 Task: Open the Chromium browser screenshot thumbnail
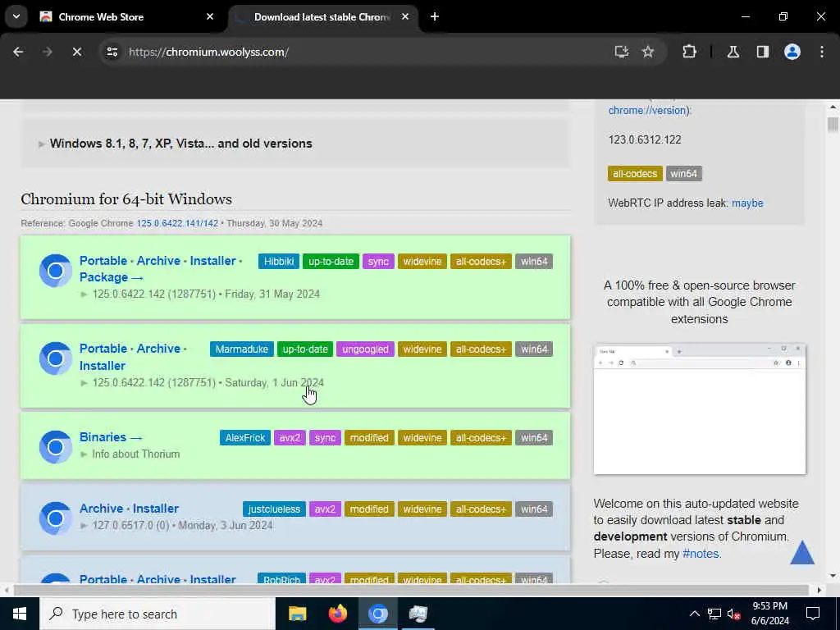[700, 409]
